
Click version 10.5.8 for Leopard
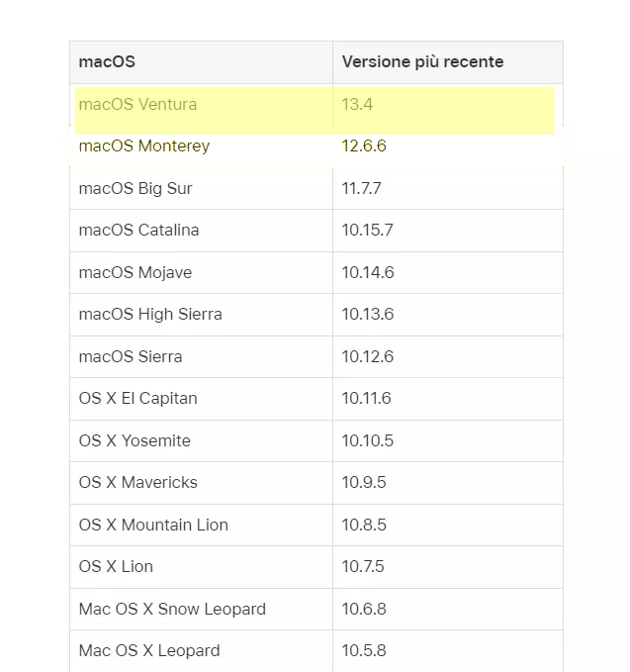pos(363,651)
